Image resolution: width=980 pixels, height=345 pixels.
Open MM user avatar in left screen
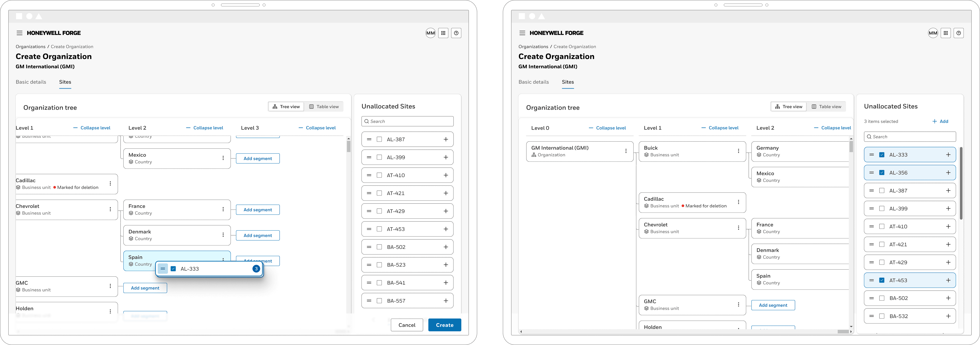pyautogui.click(x=430, y=33)
